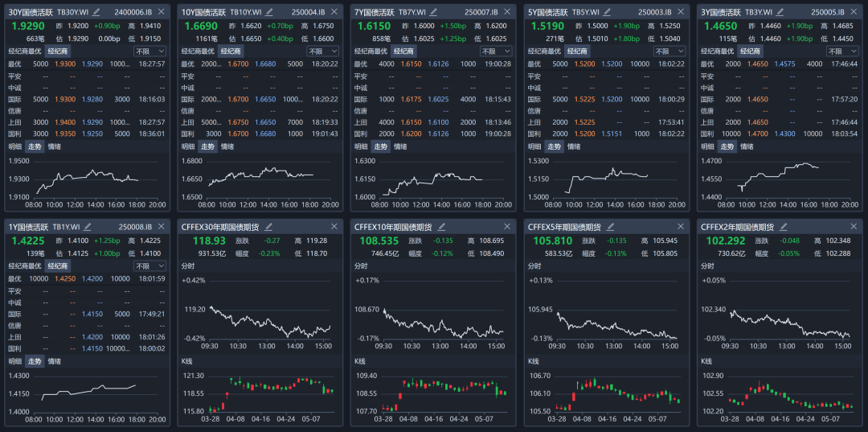This screenshot has height=432, width=868.
Task: Open 不限 dropdown in 3Y panel
Action: click(842, 51)
